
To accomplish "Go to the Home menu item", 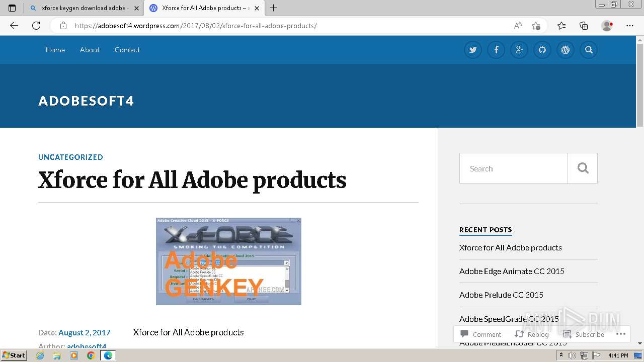I will click(x=55, y=50).
